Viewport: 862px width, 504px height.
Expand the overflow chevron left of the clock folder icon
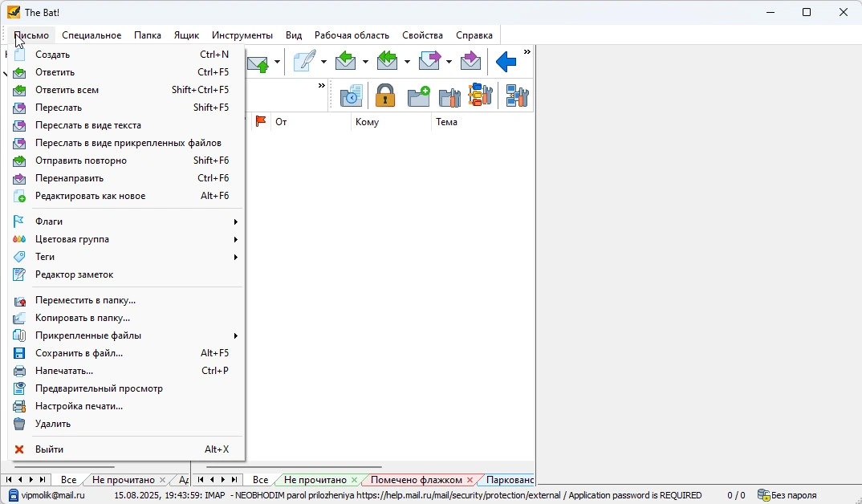(322, 86)
